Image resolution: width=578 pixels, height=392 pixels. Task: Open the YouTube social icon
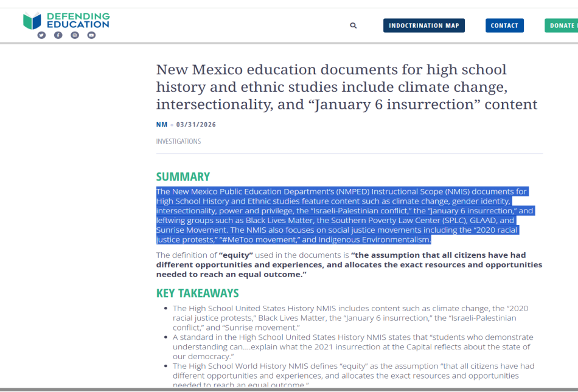tap(91, 35)
